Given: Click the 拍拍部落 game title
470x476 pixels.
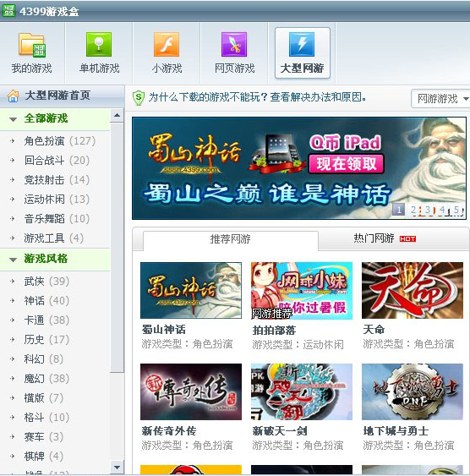Looking at the screenshot, I should pos(274,330).
